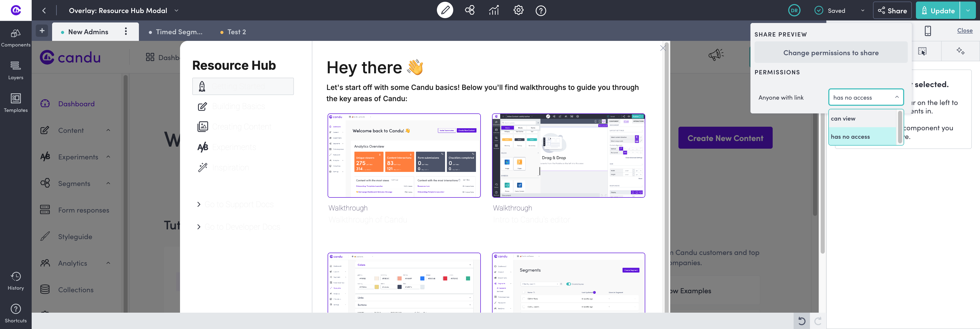
Task: Open the Analytics chart icon in top bar
Action: [x=493, y=10]
